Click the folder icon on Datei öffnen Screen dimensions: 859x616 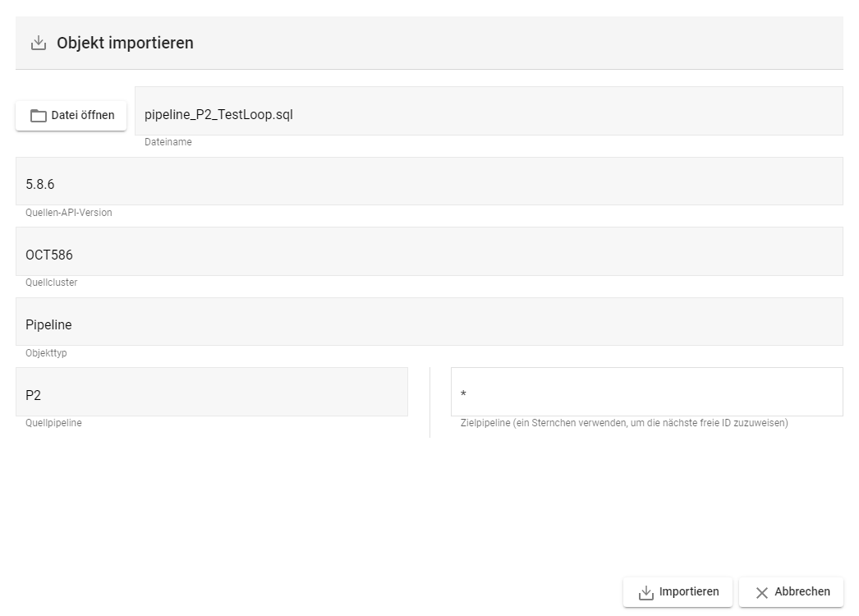coord(39,116)
